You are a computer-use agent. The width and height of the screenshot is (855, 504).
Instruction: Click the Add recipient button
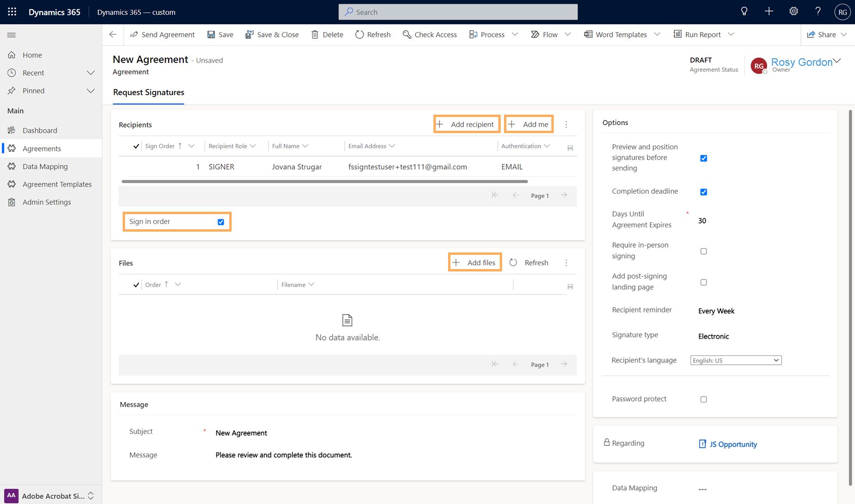467,124
